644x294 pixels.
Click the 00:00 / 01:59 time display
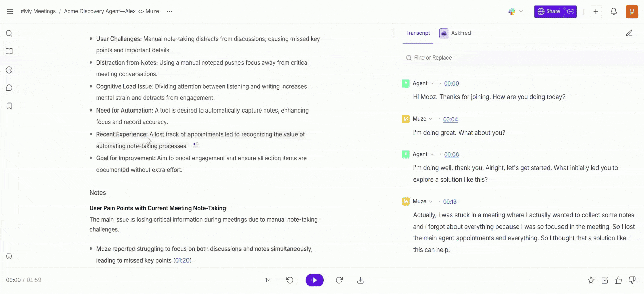(23, 280)
